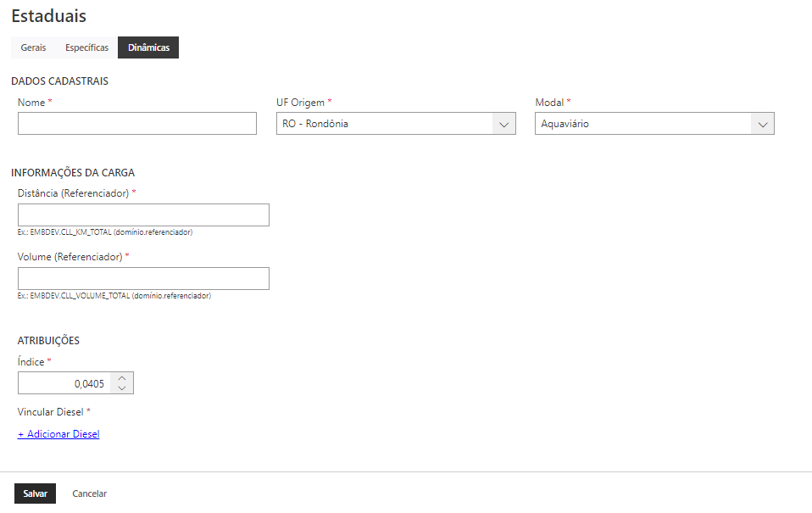This screenshot has width=812, height=513.
Task: Click the Cancelar button
Action: pos(90,493)
